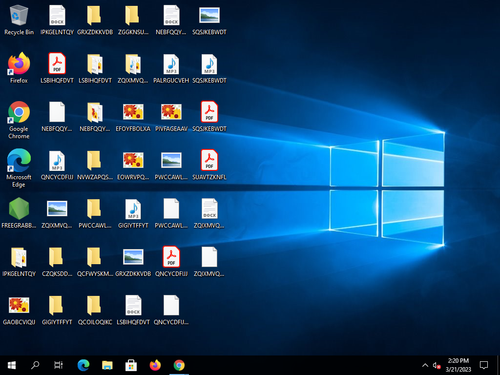Screen dimensions: 500x375
Task: Launch Edge from the taskbar
Action: click(x=83, y=365)
